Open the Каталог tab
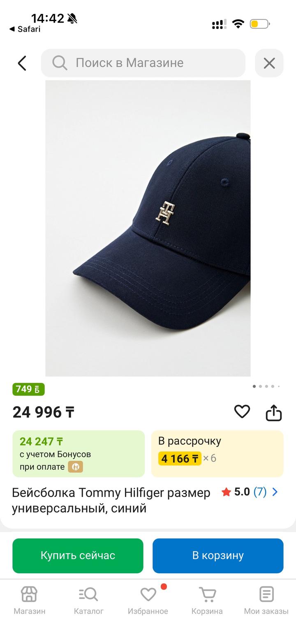 pos(88,600)
